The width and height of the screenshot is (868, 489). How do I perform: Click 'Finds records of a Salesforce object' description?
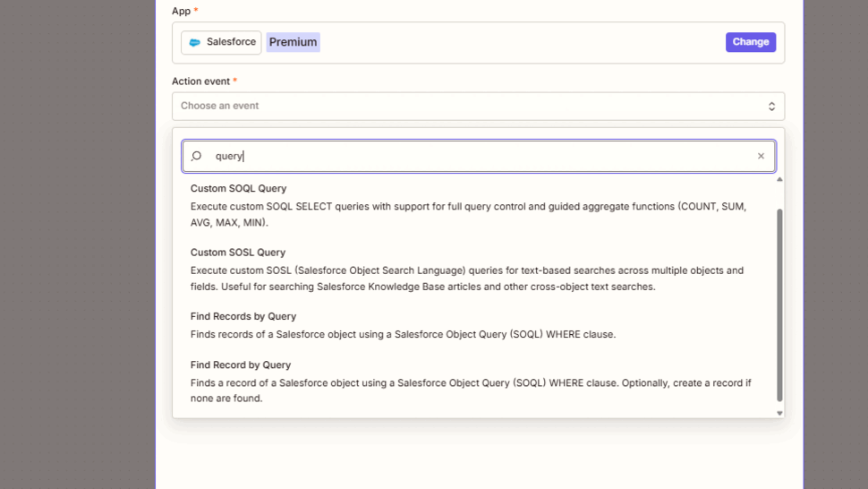[403, 334]
